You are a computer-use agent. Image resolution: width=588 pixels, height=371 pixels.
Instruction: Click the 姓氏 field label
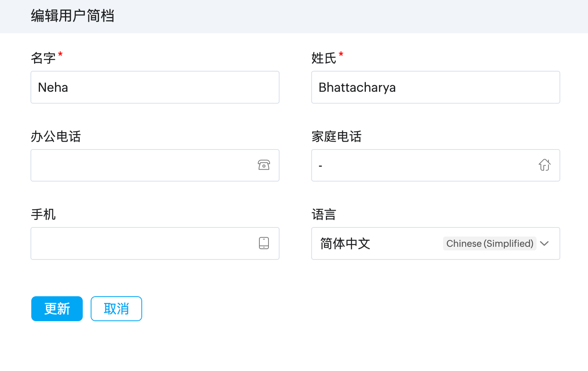click(x=323, y=58)
